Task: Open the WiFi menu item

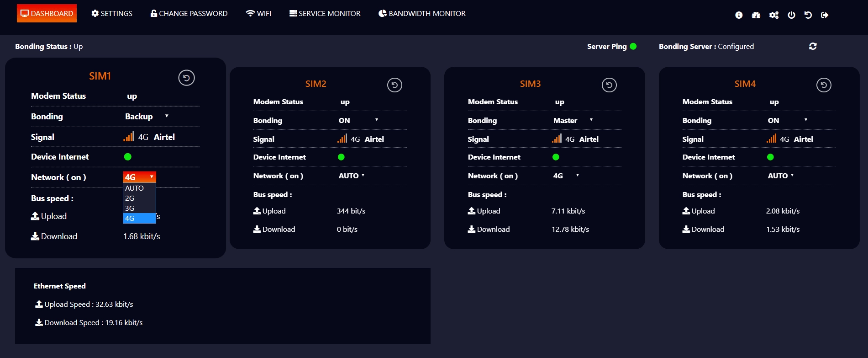Action: point(258,13)
